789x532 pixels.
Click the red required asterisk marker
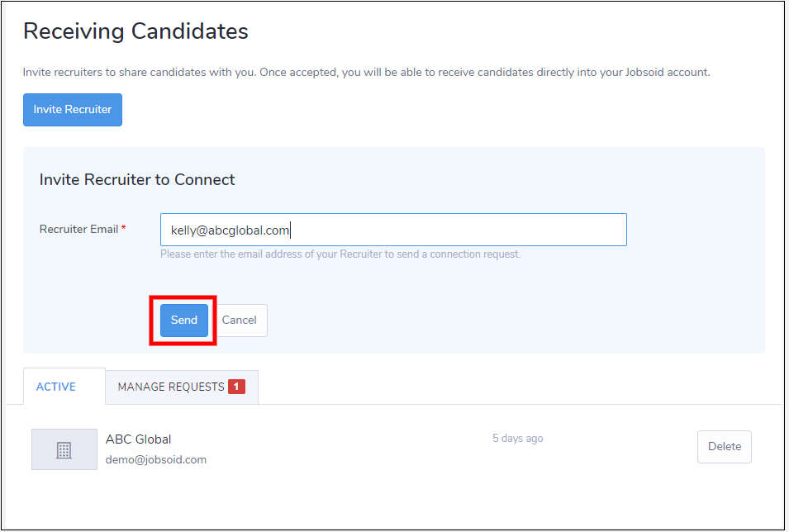(124, 229)
